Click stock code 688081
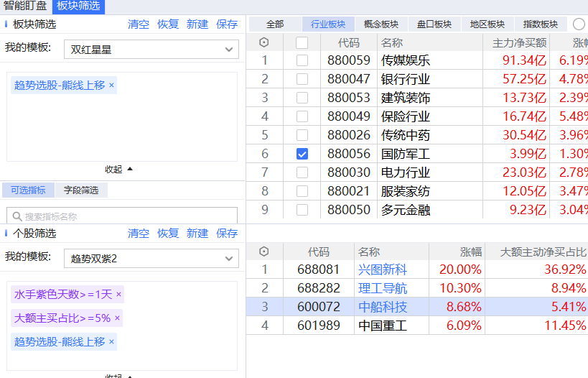 click(318, 269)
